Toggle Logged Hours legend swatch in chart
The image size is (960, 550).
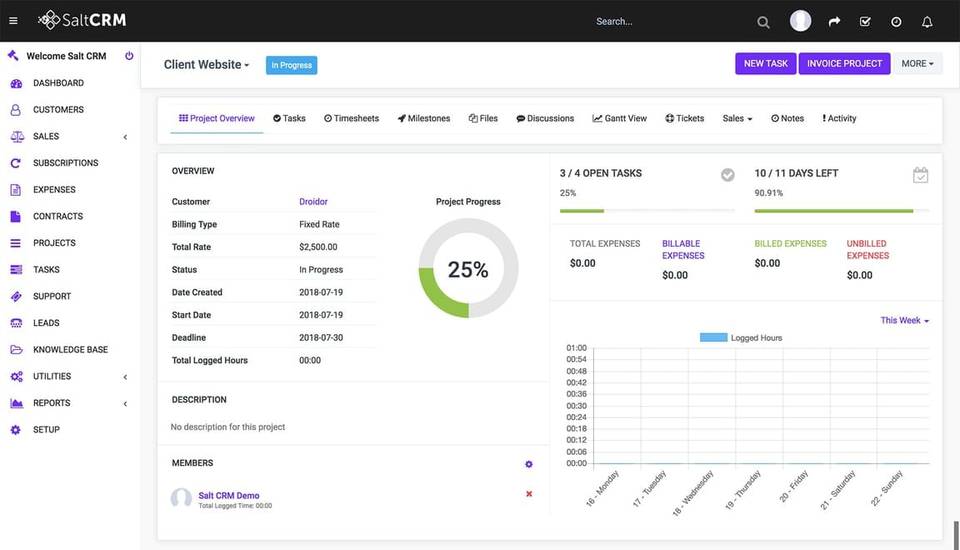(x=713, y=338)
